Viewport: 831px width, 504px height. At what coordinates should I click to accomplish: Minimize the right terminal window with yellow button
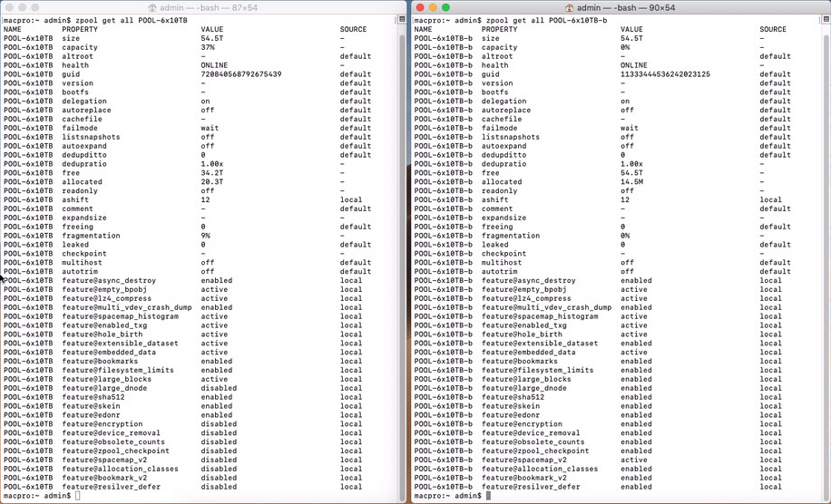[x=433, y=7]
